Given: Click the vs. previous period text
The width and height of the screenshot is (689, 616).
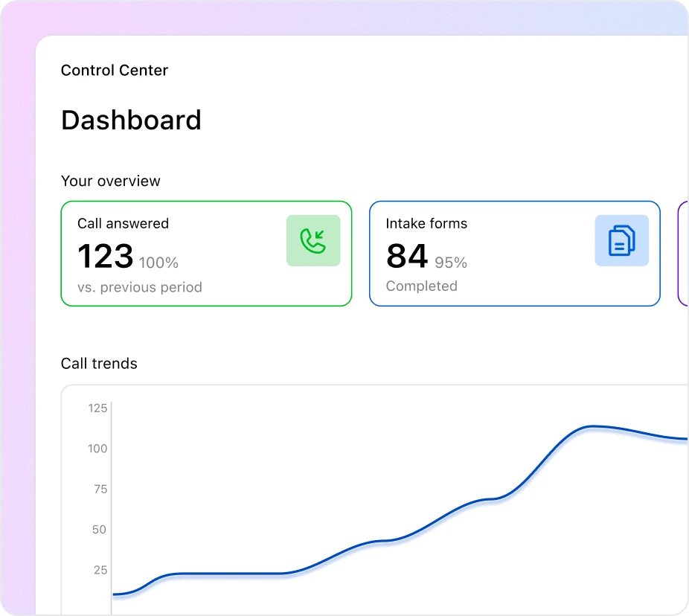Looking at the screenshot, I should tap(140, 287).
